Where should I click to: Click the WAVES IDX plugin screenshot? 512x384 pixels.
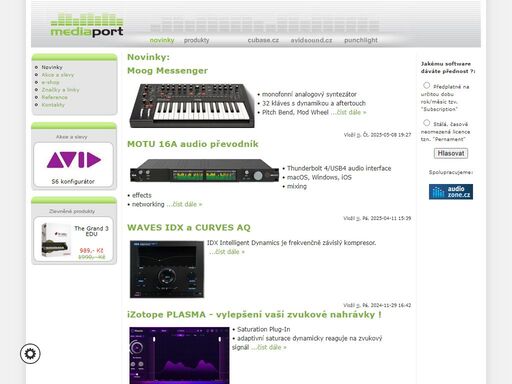click(167, 269)
